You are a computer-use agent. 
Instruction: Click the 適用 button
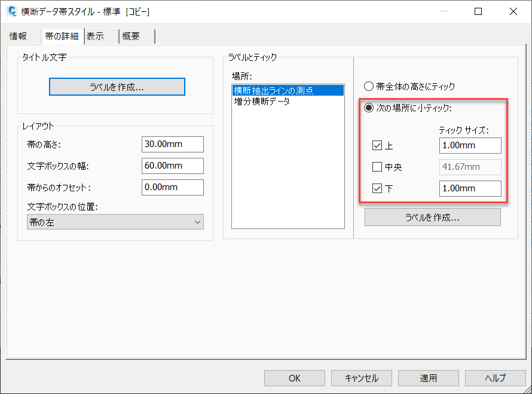pos(428,378)
